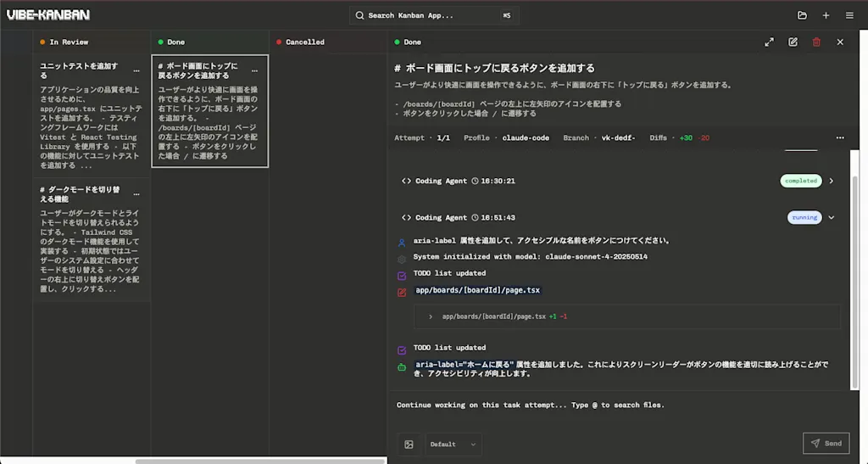
Task: Click the task title in details panel
Action: coord(494,68)
